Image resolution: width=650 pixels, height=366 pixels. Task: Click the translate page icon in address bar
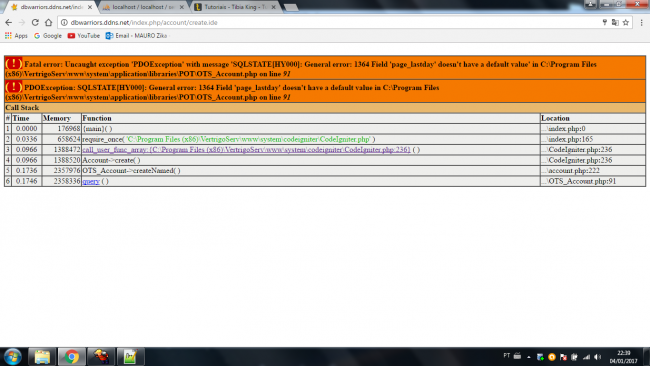615,22
